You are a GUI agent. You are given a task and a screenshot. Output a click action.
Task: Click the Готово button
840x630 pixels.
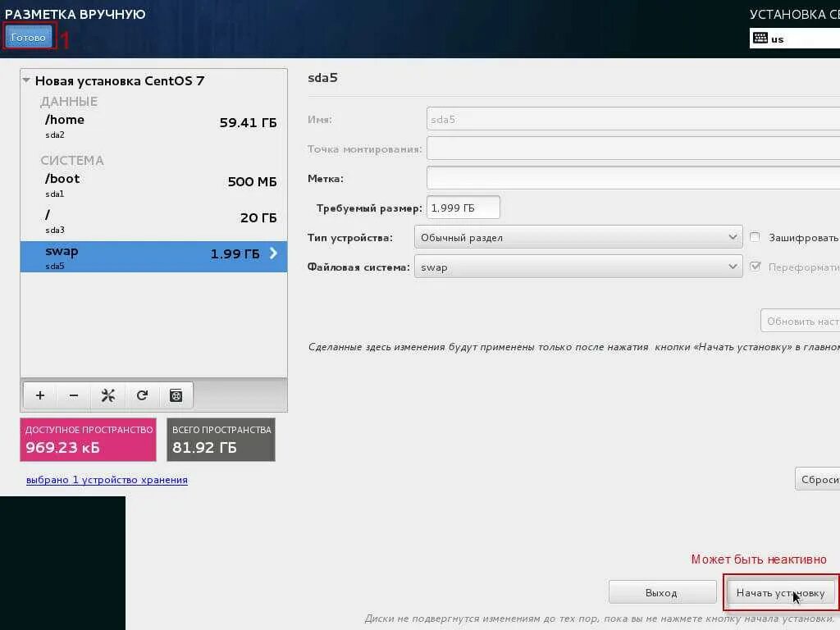[29, 38]
